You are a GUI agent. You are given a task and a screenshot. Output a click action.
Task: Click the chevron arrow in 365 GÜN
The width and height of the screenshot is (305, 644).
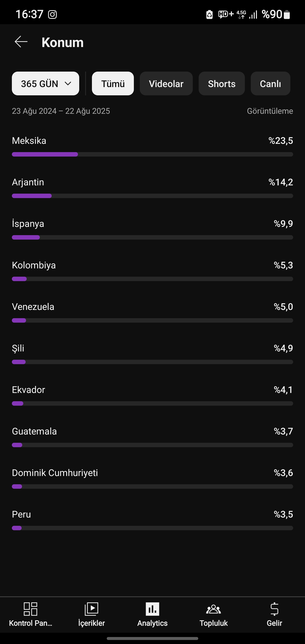(x=68, y=83)
